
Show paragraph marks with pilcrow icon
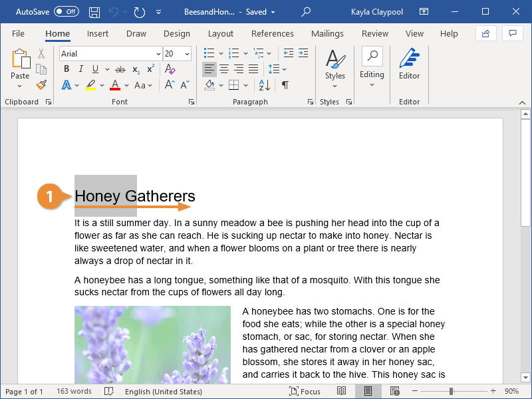(285, 85)
